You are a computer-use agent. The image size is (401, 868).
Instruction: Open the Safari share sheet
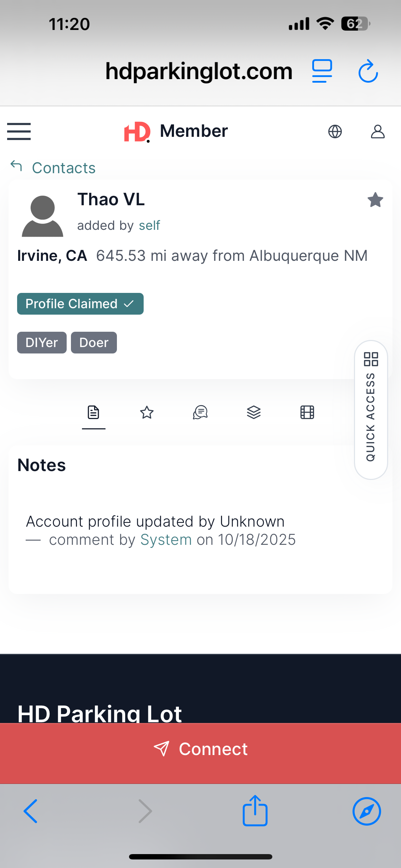click(x=255, y=811)
